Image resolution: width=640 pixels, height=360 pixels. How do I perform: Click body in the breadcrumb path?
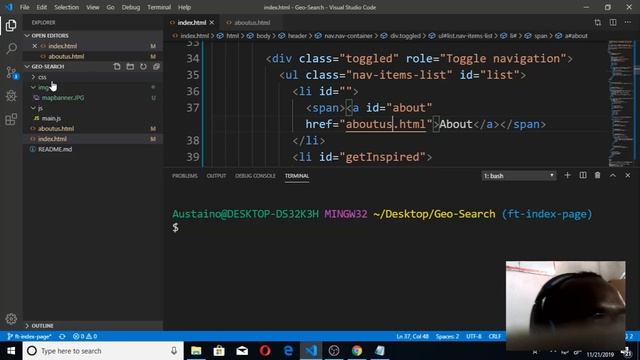coord(263,36)
